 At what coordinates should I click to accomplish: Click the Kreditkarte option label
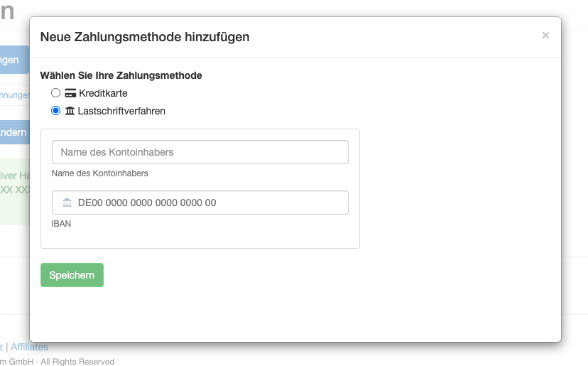(x=103, y=93)
